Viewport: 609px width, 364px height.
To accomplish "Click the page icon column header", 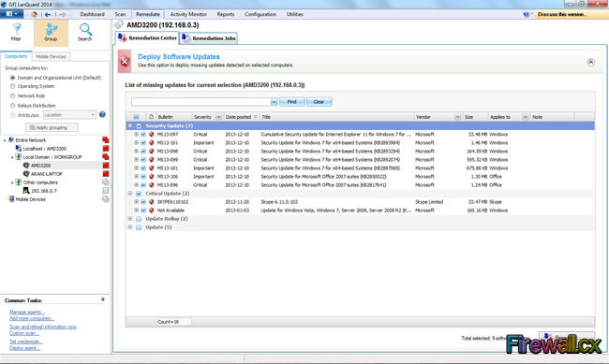I will point(151,117).
